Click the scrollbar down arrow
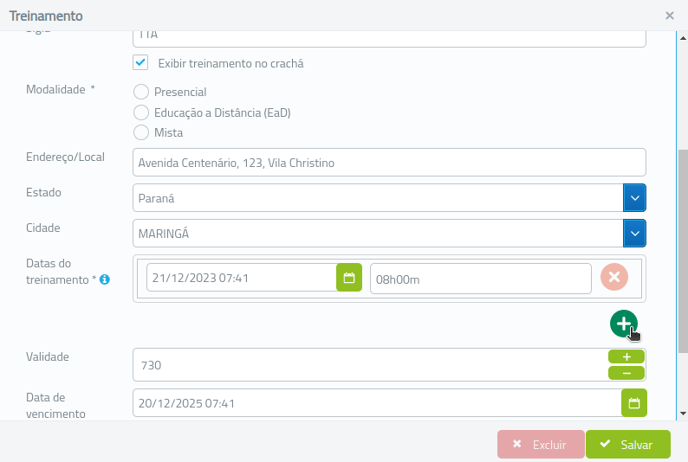Viewport: 688px width, 462px height. click(683, 413)
